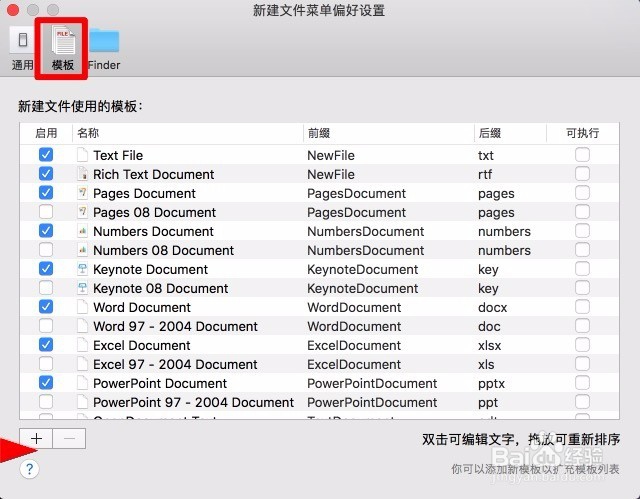Click the 'xlsx' suffix cell
The image size is (640, 499).
489,346
